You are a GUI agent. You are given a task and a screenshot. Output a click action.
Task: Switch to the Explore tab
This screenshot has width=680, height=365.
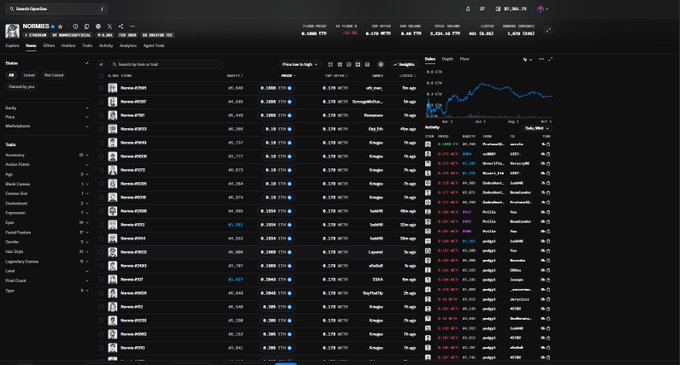pyautogui.click(x=12, y=46)
